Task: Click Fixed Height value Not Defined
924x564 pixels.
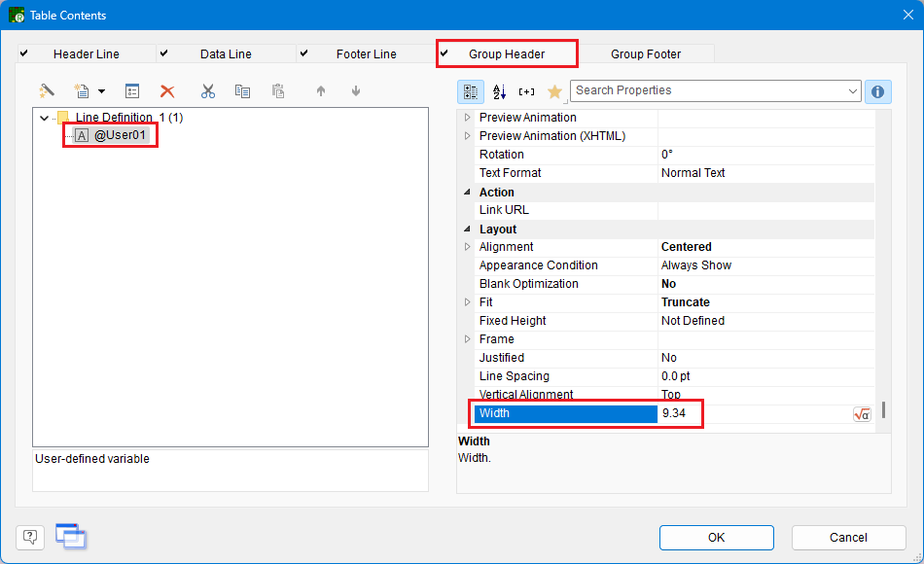Action: (x=693, y=321)
